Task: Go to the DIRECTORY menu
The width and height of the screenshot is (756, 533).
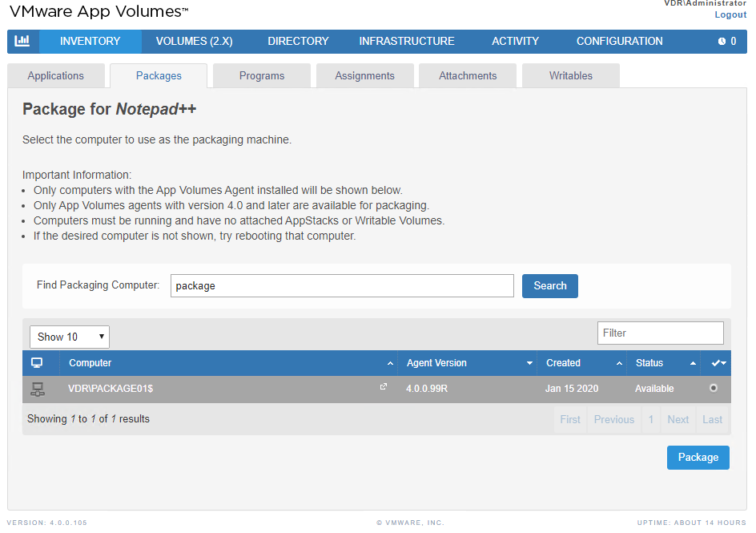Action: point(298,42)
